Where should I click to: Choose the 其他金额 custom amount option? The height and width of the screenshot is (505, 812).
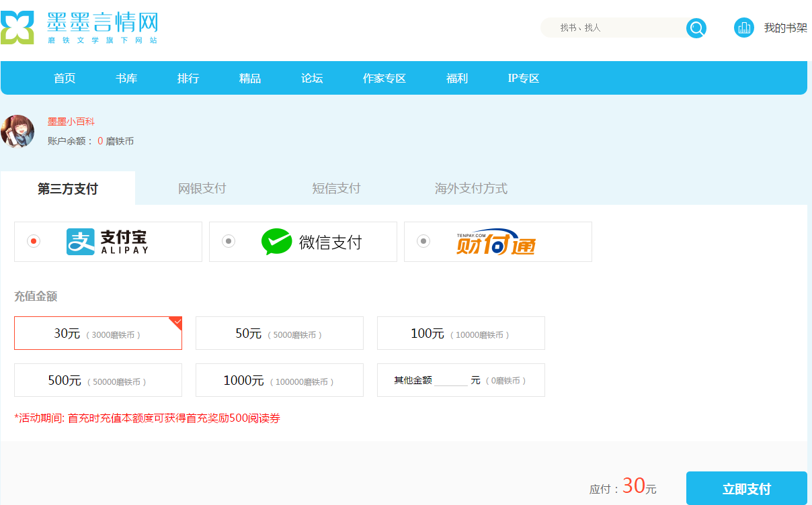(461, 380)
